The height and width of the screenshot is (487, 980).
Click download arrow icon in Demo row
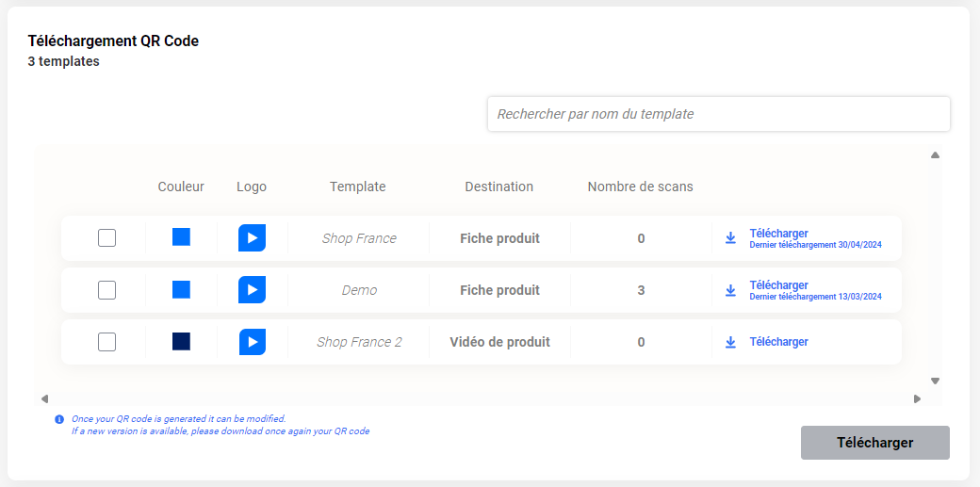coord(730,290)
